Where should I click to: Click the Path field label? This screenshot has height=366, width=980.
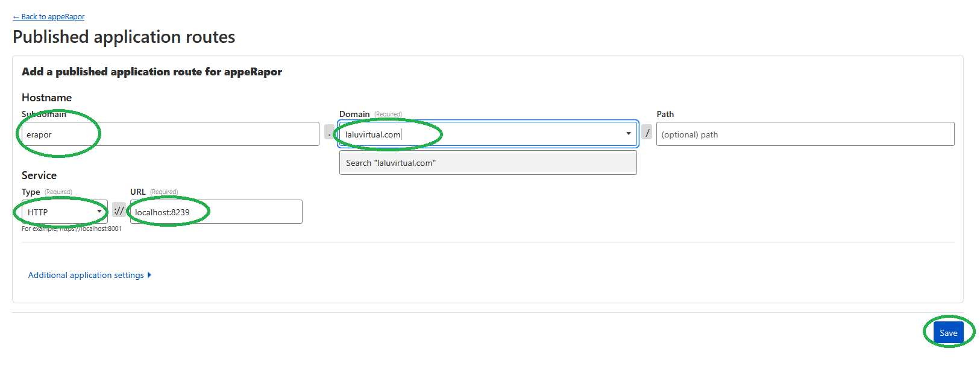coord(665,114)
